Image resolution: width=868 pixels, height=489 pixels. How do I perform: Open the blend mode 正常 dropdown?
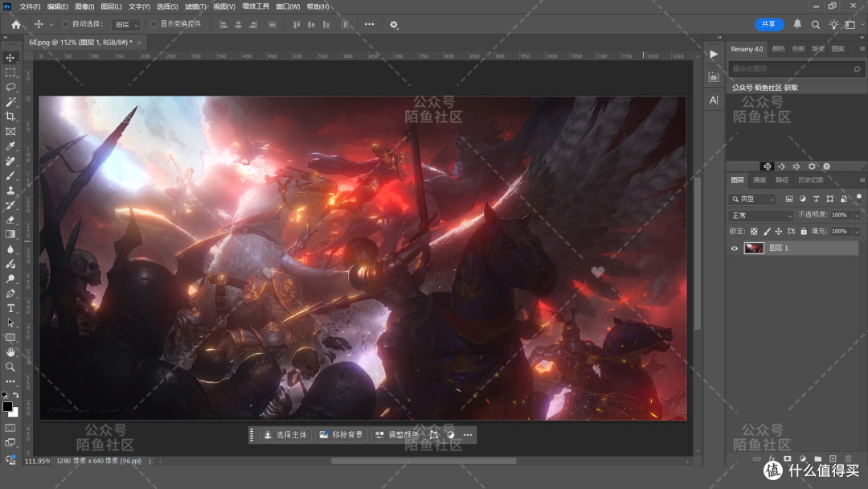click(761, 215)
